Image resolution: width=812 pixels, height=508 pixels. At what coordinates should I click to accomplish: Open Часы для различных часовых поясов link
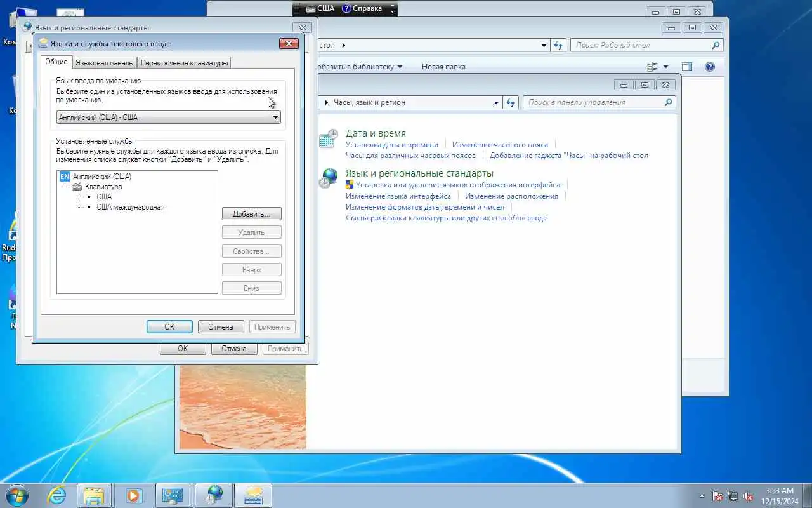410,156
